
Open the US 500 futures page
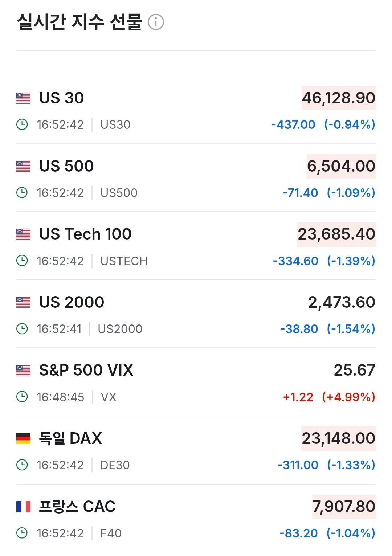[66, 166]
